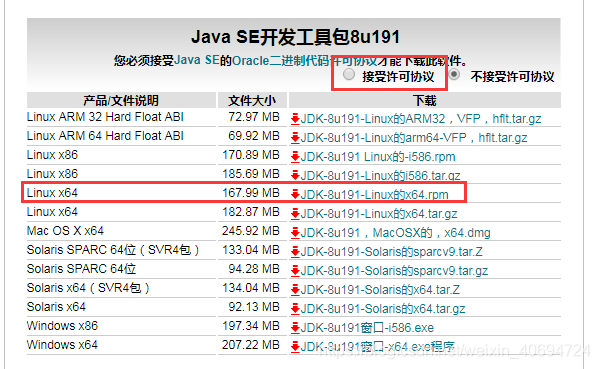Open the Oracle二进制代码许可协议 link

(x=305, y=60)
